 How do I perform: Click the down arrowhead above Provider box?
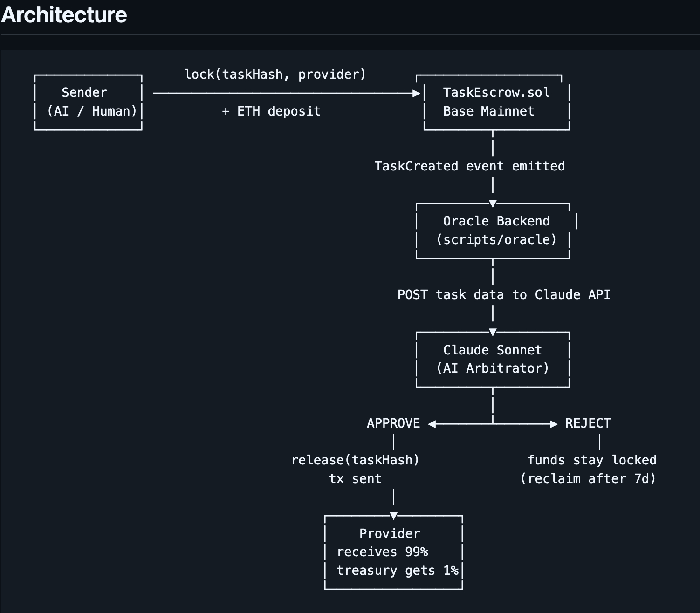click(x=394, y=516)
